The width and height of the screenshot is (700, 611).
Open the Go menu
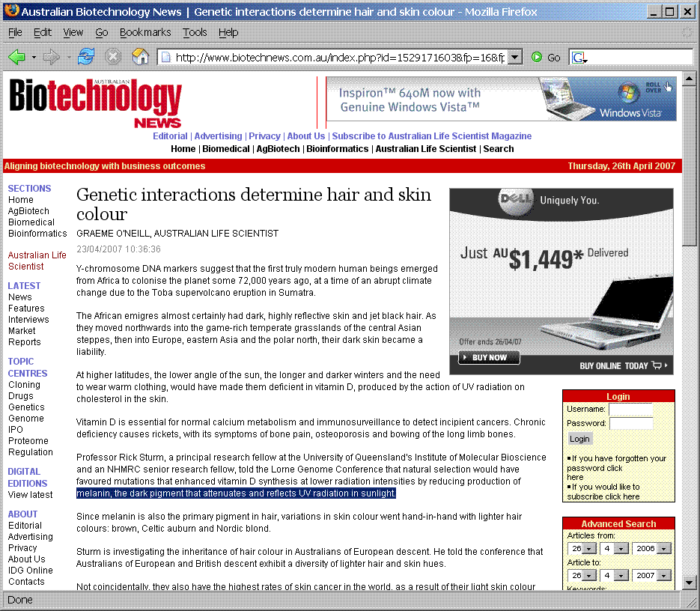(x=102, y=32)
